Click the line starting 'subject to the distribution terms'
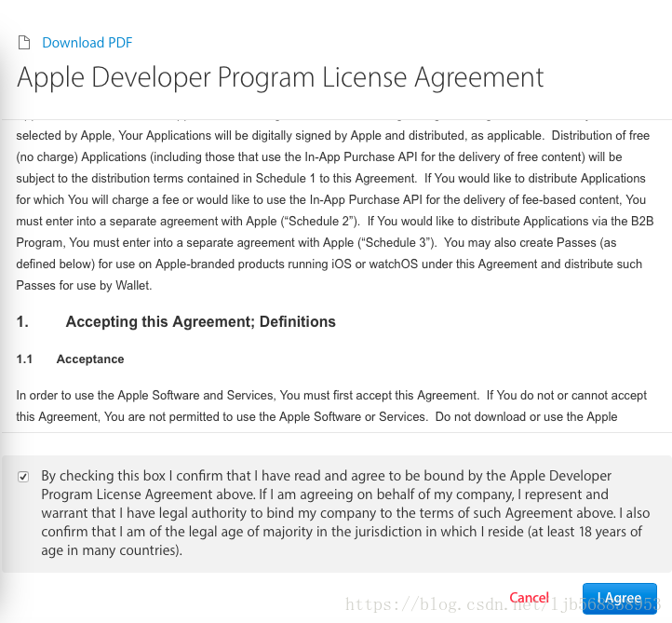The image size is (672, 623). pos(330,179)
